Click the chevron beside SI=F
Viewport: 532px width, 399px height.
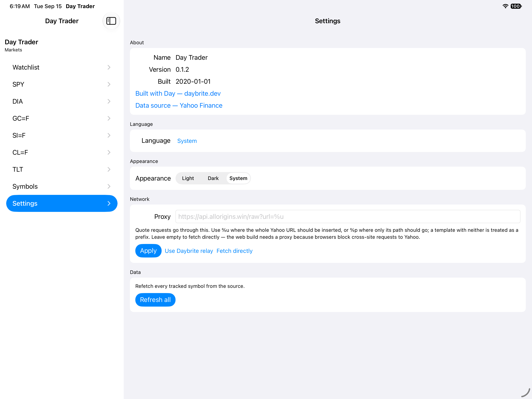pyautogui.click(x=109, y=135)
